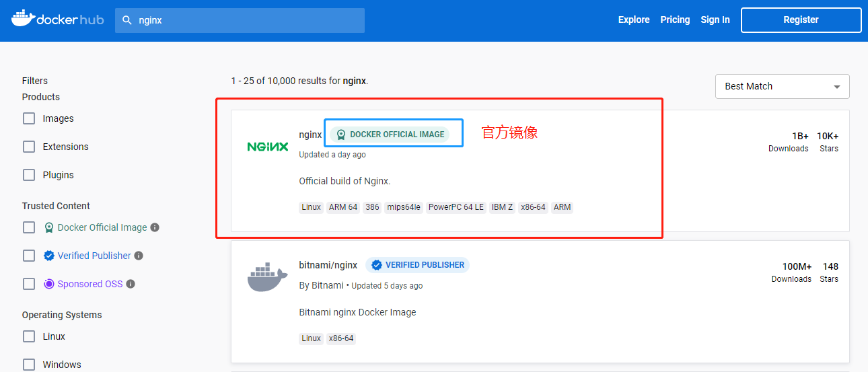
Task: Click the Verified Publisher filter label
Action: click(94, 256)
